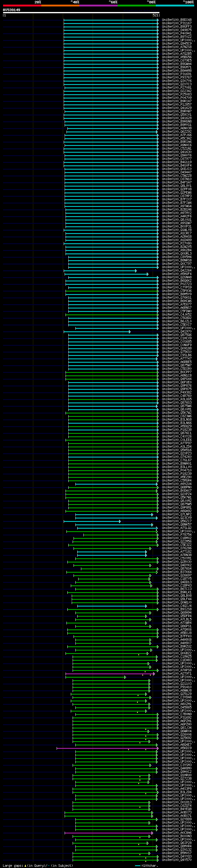Click the UniRef100_A7PJ66 label

coord(177,135)
